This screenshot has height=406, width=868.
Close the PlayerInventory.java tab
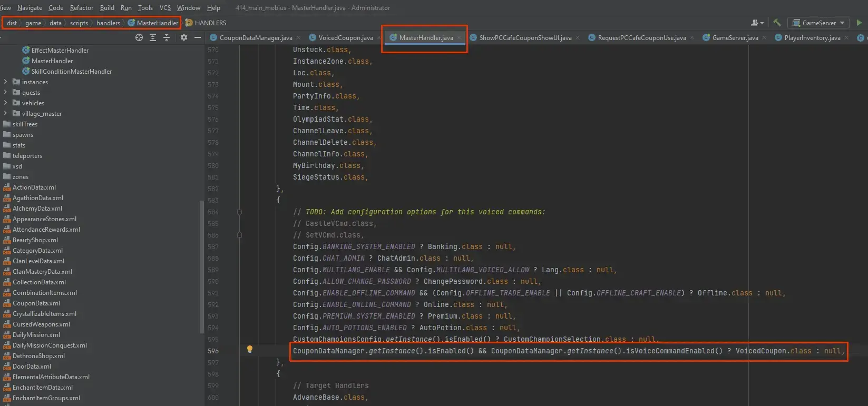point(846,37)
